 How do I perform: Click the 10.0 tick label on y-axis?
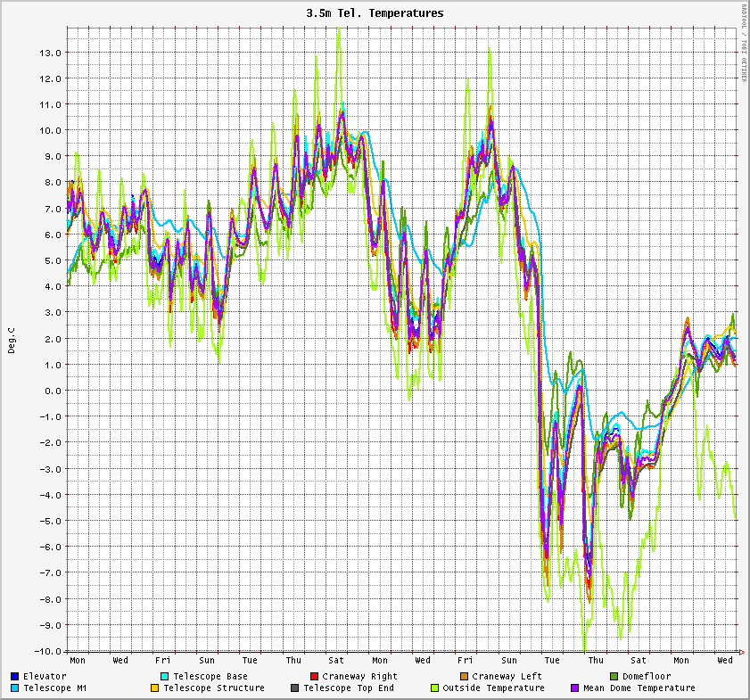pos(49,130)
